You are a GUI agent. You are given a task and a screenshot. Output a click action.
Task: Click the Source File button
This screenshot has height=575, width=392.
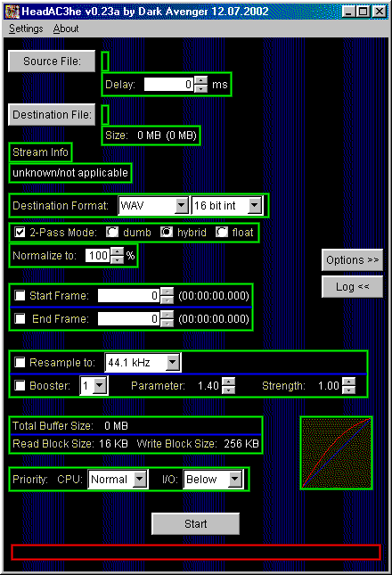click(x=52, y=62)
